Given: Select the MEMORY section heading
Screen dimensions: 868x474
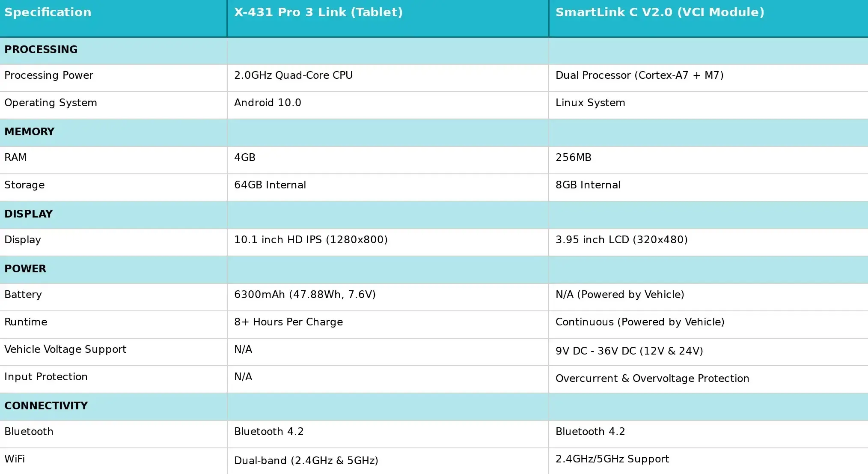Looking at the screenshot, I should click(30, 132).
